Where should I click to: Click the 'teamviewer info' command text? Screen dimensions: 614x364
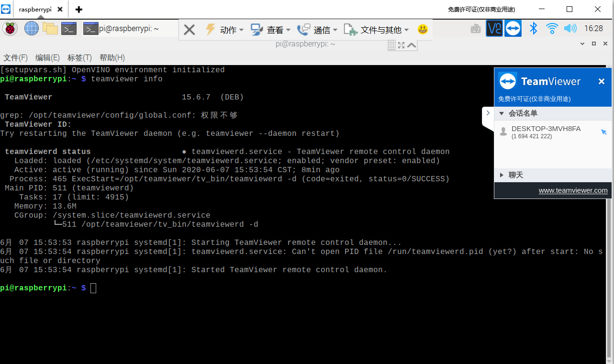point(127,79)
